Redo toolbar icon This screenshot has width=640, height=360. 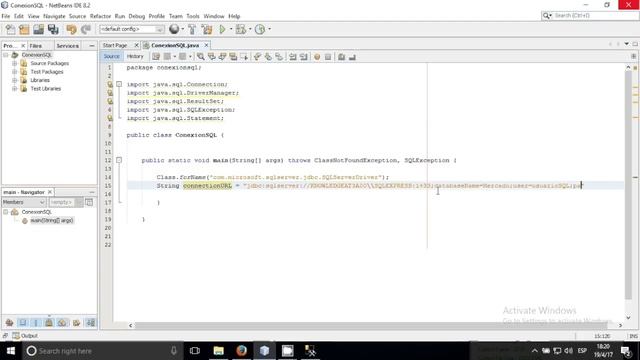pyautogui.click(x=86, y=29)
